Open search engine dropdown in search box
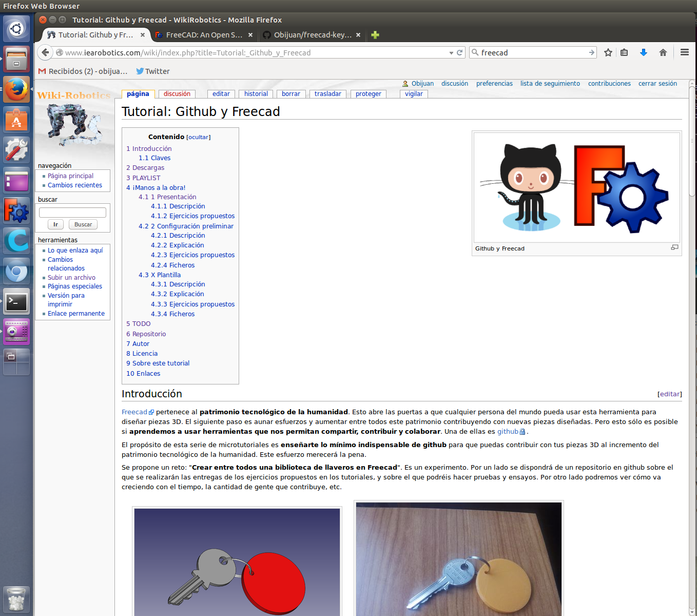Viewport: 697px width, 616px height. pyautogui.click(x=475, y=52)
